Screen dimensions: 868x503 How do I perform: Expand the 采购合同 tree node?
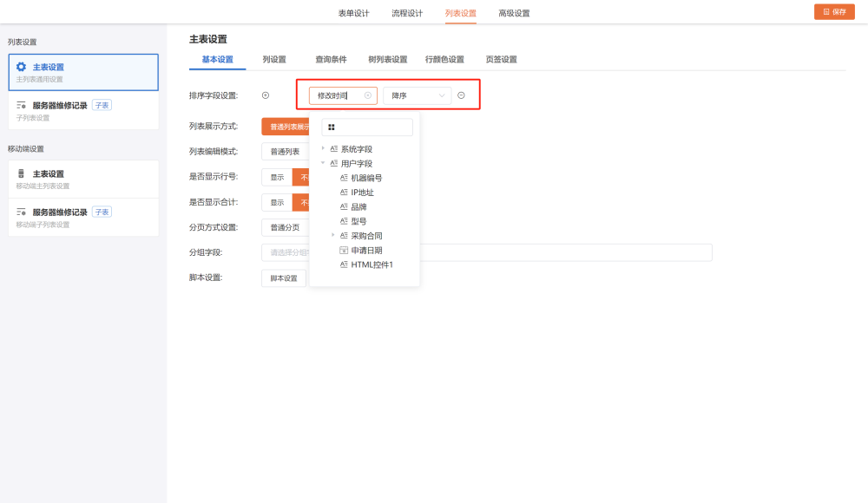(333, 235)
